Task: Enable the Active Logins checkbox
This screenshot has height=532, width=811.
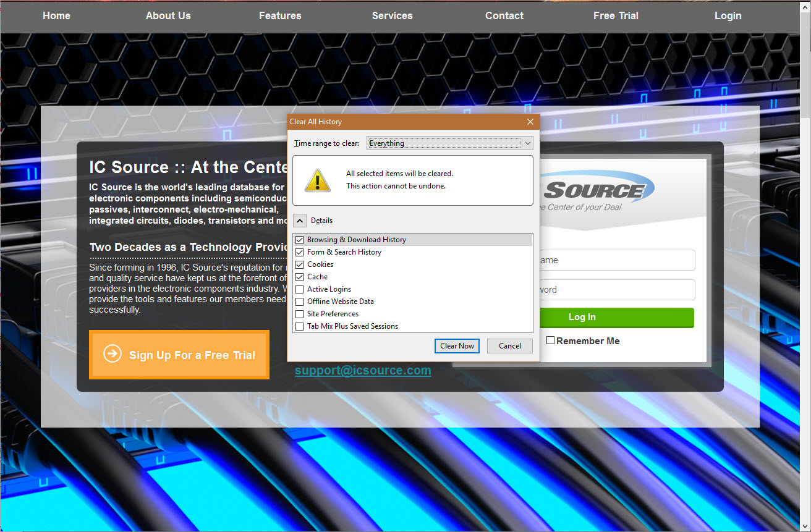Action: tap(300, 289)
